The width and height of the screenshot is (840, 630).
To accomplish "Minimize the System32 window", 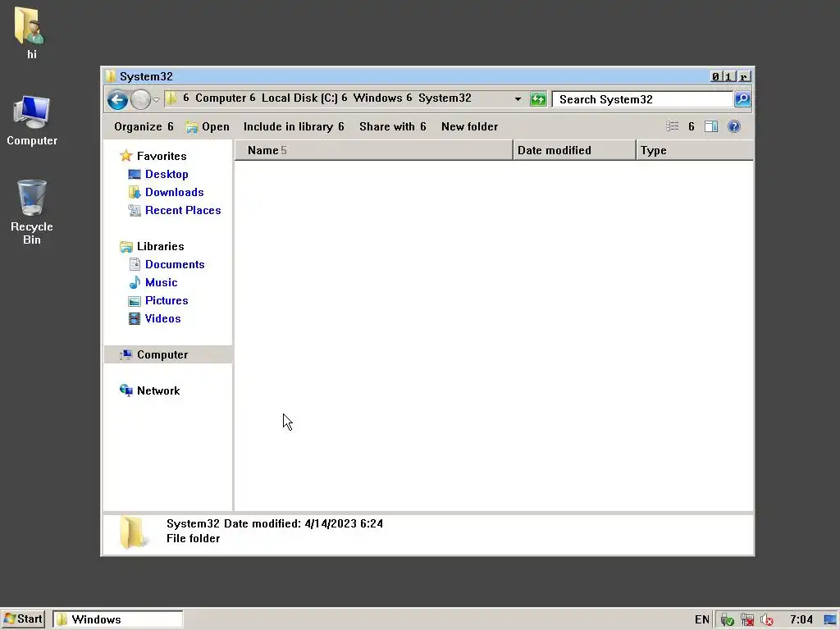I will tap(715, 76).
